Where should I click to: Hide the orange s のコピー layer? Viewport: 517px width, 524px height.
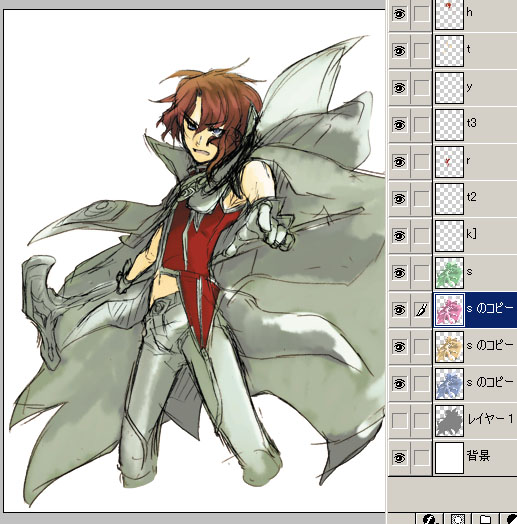(399, 347)
